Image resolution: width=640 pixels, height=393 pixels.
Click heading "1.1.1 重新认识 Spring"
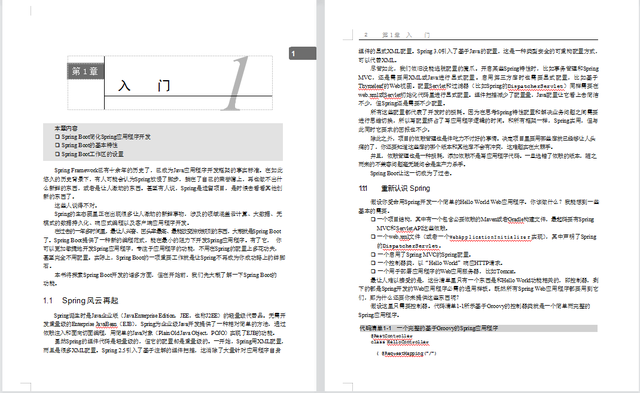tap(394, 188)
